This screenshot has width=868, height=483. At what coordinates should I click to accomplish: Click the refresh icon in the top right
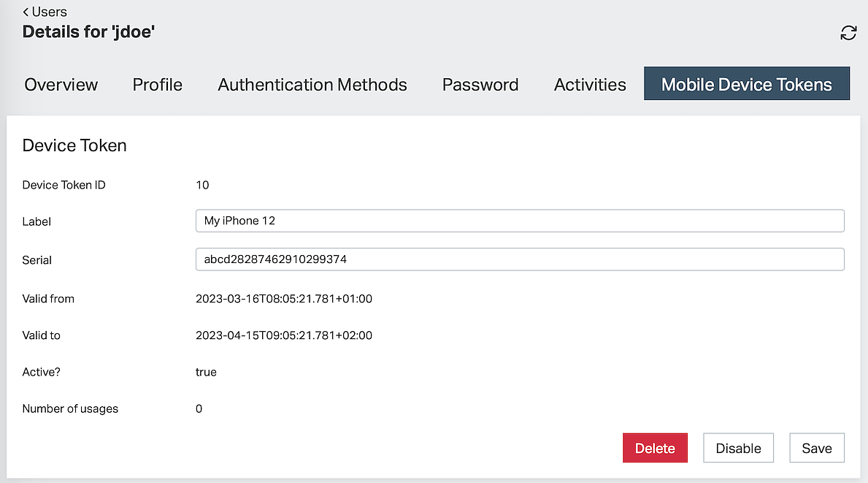(x=848, y=33)
